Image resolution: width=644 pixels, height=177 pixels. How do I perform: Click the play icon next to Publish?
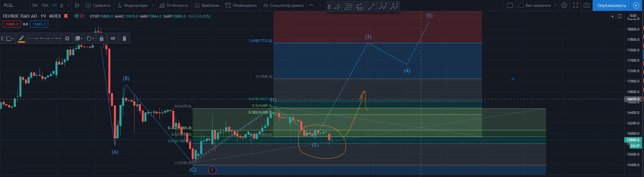[637, 5]
